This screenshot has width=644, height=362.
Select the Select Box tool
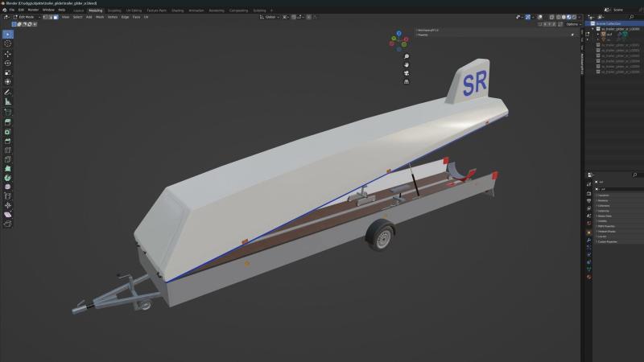[8, 35]
